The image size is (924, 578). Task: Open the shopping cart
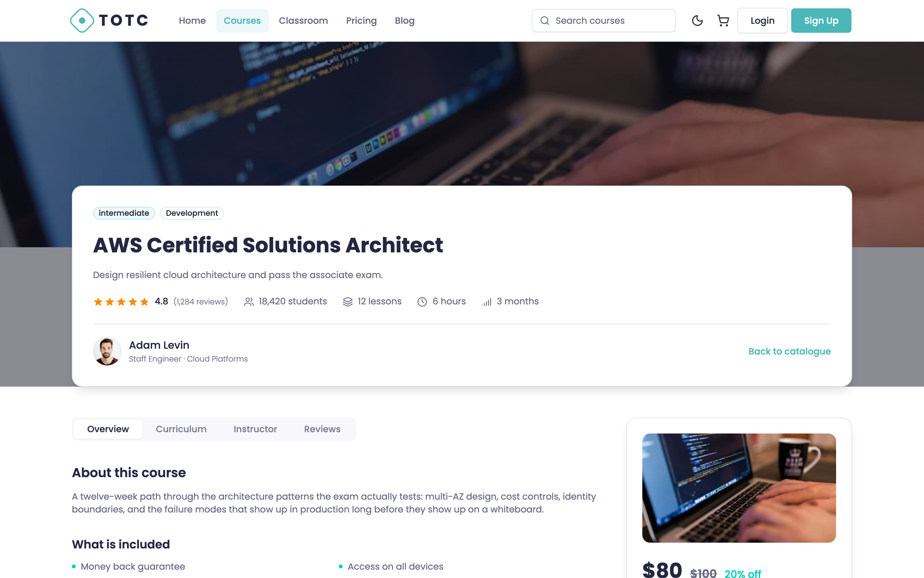[x=723, y=21]
